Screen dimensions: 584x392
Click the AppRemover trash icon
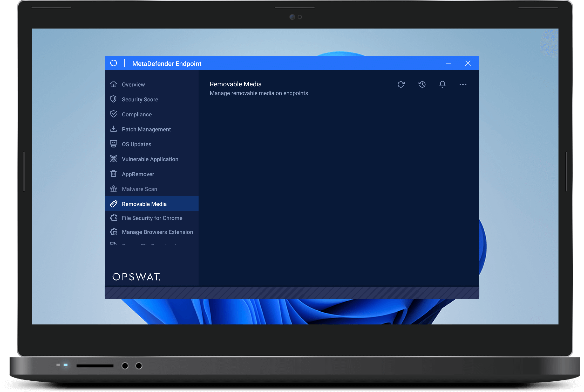pos(113,174)
